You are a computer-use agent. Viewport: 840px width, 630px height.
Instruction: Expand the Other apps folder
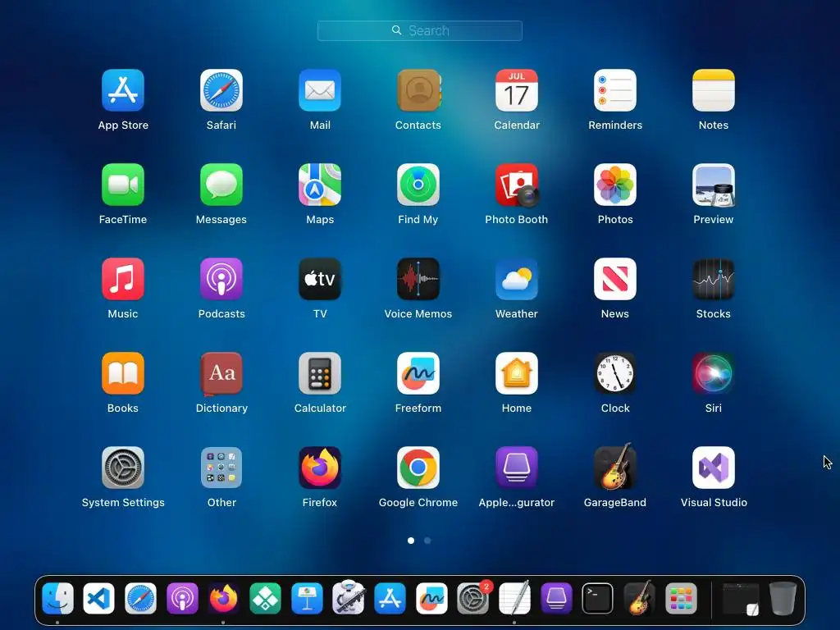221,467
